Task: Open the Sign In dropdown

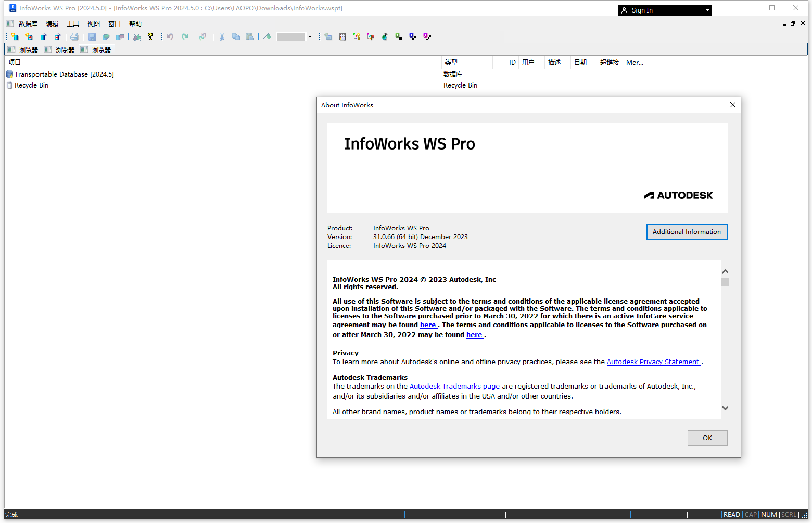Action: click(x=707, y=10)
